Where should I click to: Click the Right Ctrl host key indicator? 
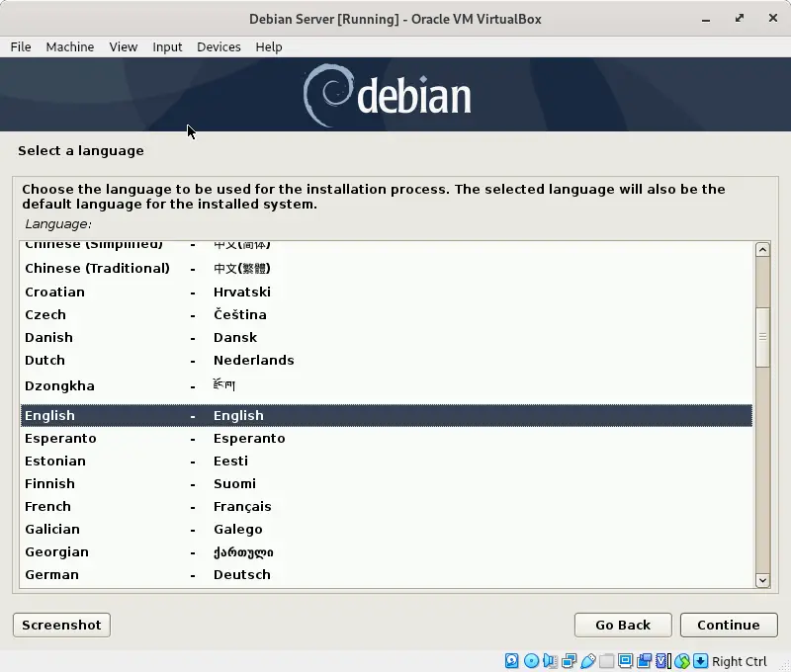coord(739,661)
